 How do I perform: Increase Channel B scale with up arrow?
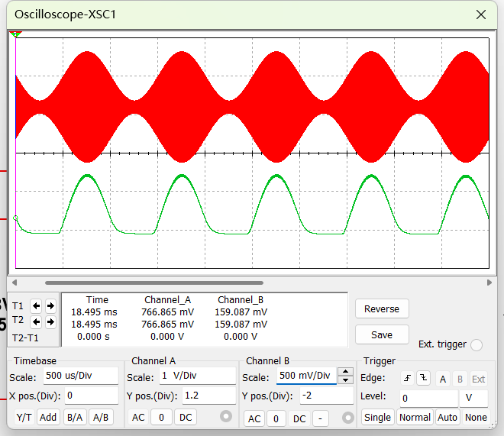tap(345, 372)
